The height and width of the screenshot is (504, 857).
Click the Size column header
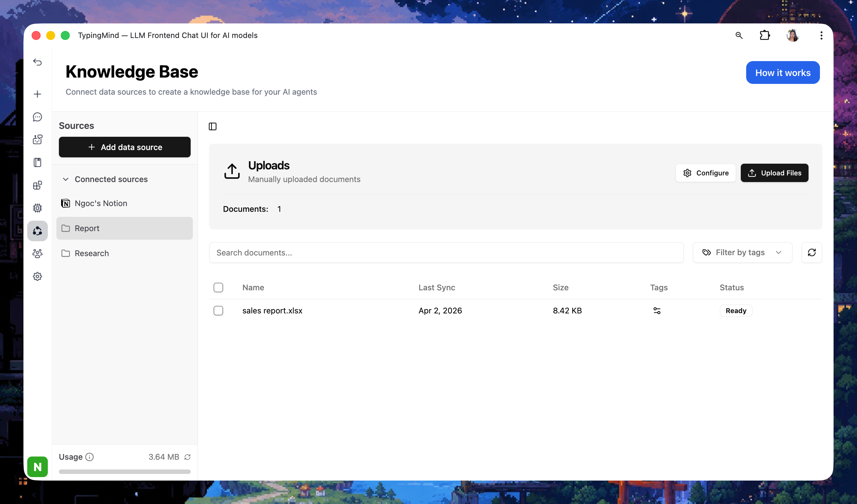tap(561, 287)
